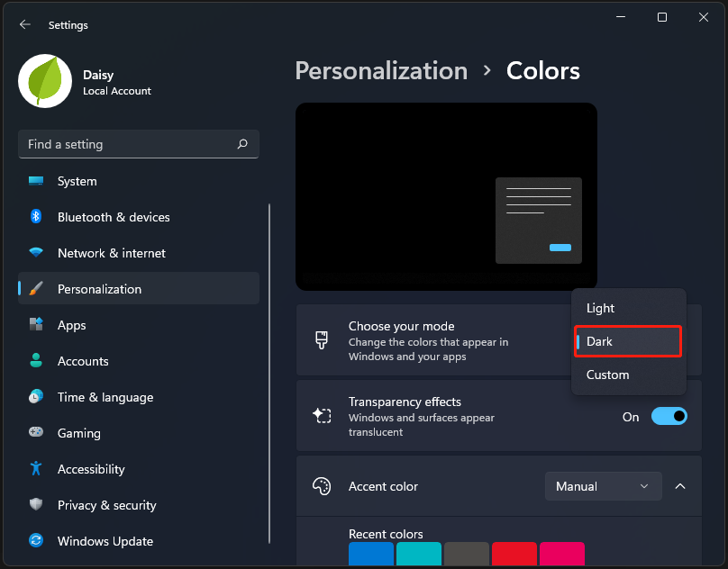Navigate back with the arrow button

point(24,24)
